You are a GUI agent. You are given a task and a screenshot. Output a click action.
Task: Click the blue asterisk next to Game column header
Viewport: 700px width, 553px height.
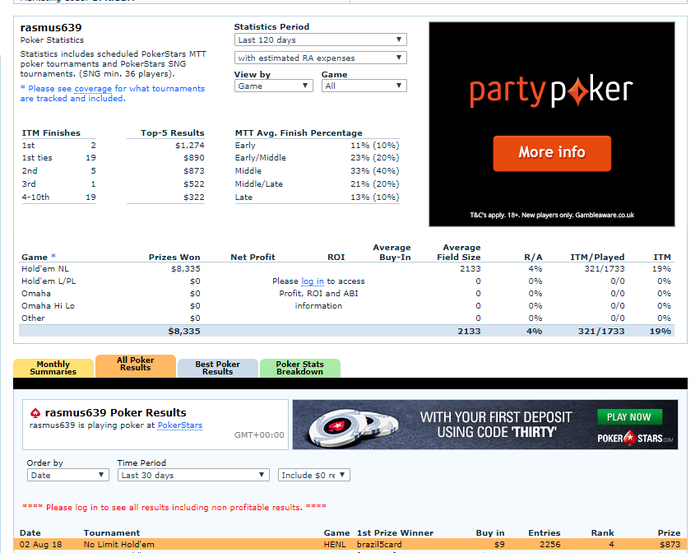pos(53,256)
